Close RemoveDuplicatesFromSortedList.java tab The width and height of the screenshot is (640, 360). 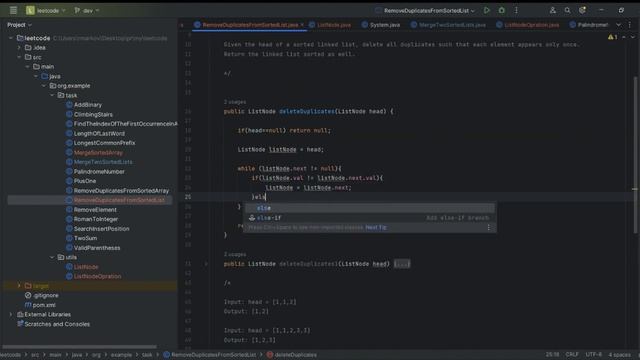[302, 25]
